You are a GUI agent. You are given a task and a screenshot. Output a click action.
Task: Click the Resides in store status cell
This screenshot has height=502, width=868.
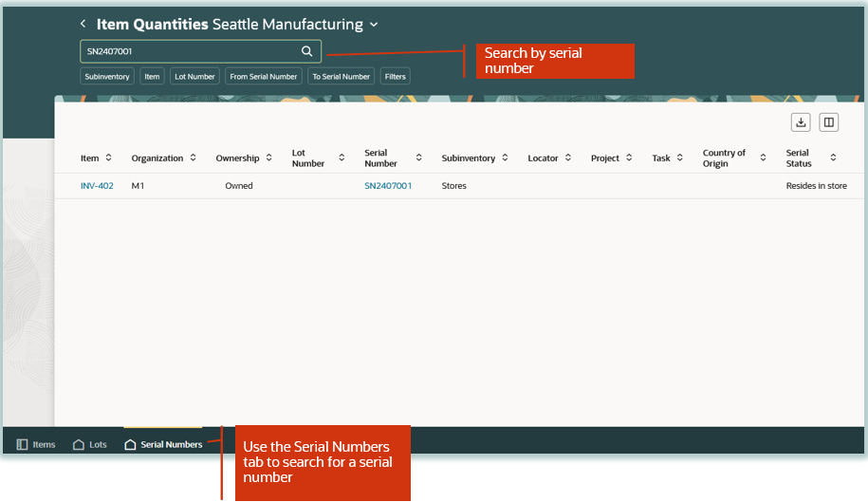(817, 186)
